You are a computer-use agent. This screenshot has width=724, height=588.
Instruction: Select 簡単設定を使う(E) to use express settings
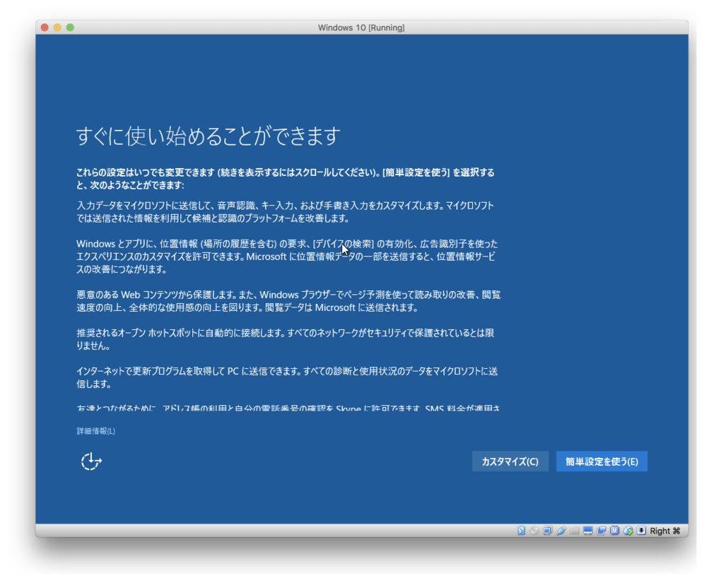pos(602,461)
